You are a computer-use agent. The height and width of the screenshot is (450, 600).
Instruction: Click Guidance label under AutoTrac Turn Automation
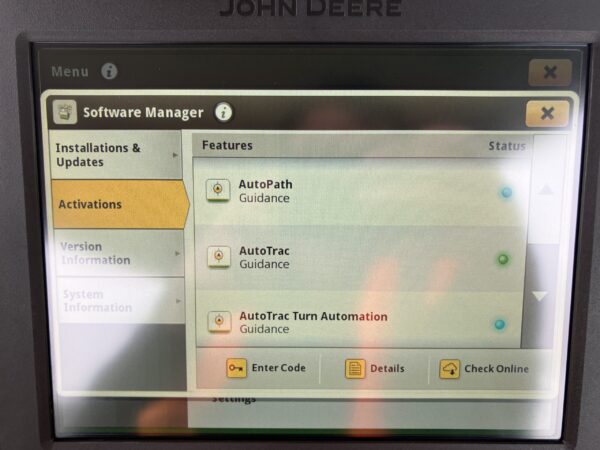coord(264,329)
